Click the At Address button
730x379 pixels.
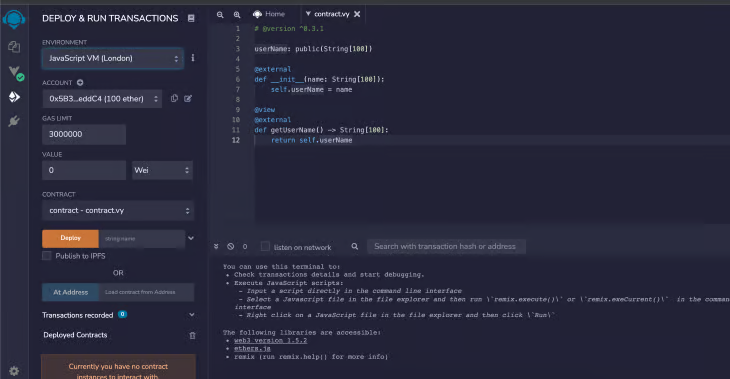(70, 292)
